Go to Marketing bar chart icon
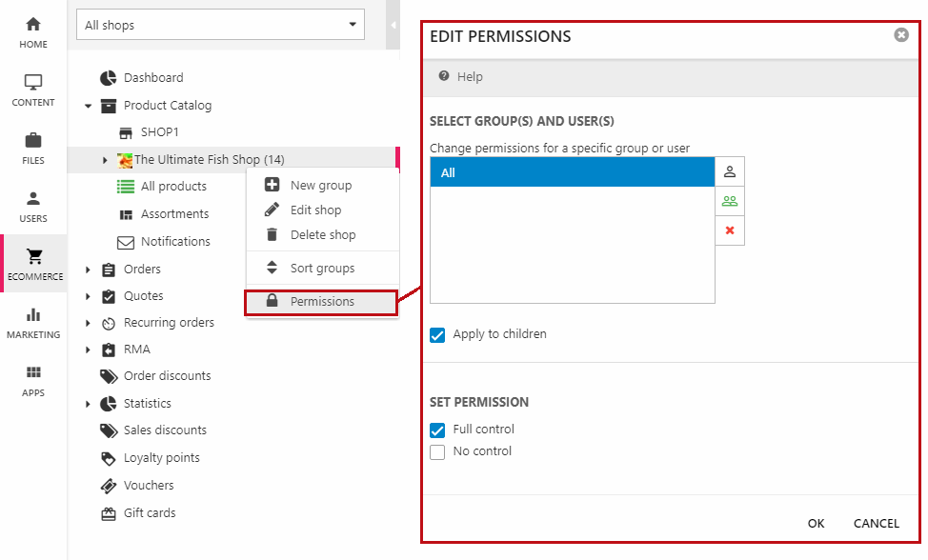This screenshot has height=560, width=928. coord(33,315)
